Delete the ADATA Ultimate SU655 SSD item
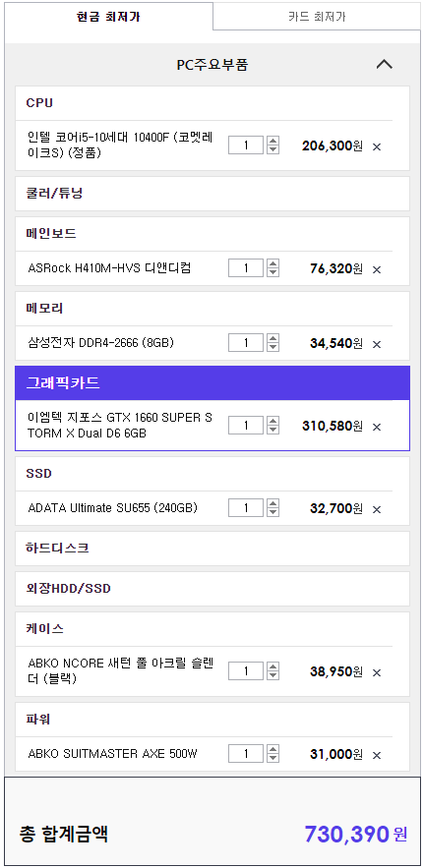This screenshot has height=868, width=424. [x=377, y=509]
